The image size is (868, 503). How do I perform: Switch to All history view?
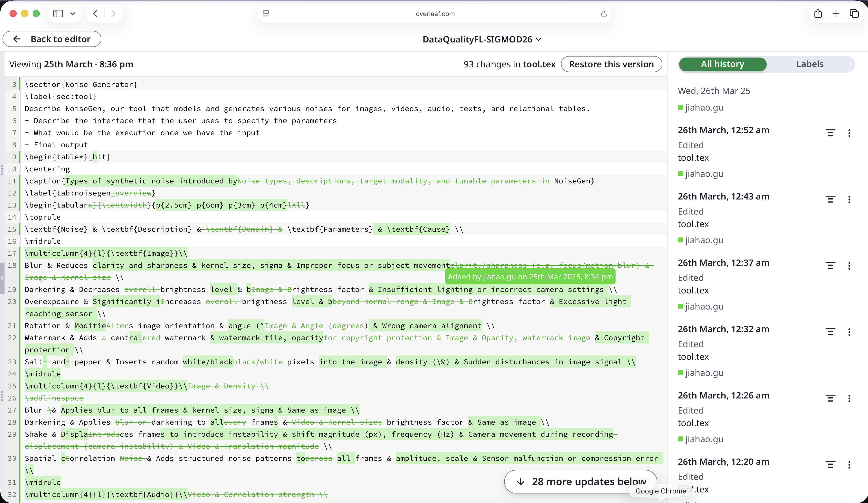pos(722,64)
